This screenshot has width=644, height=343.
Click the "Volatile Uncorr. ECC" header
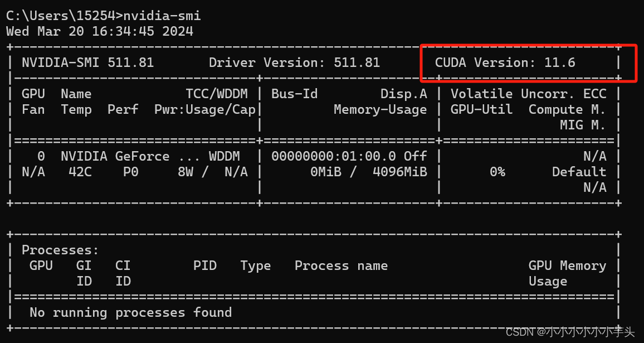[x=529, y=94]
